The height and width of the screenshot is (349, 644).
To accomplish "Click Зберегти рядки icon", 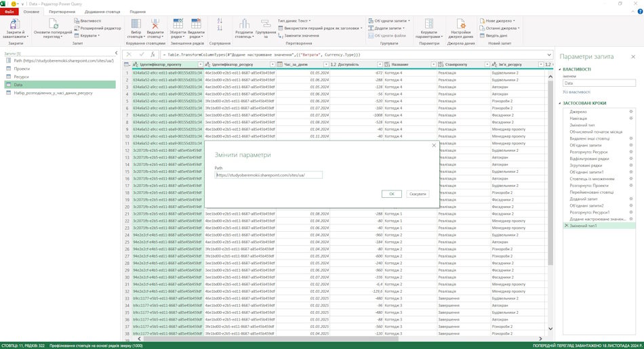I will 178,24.
